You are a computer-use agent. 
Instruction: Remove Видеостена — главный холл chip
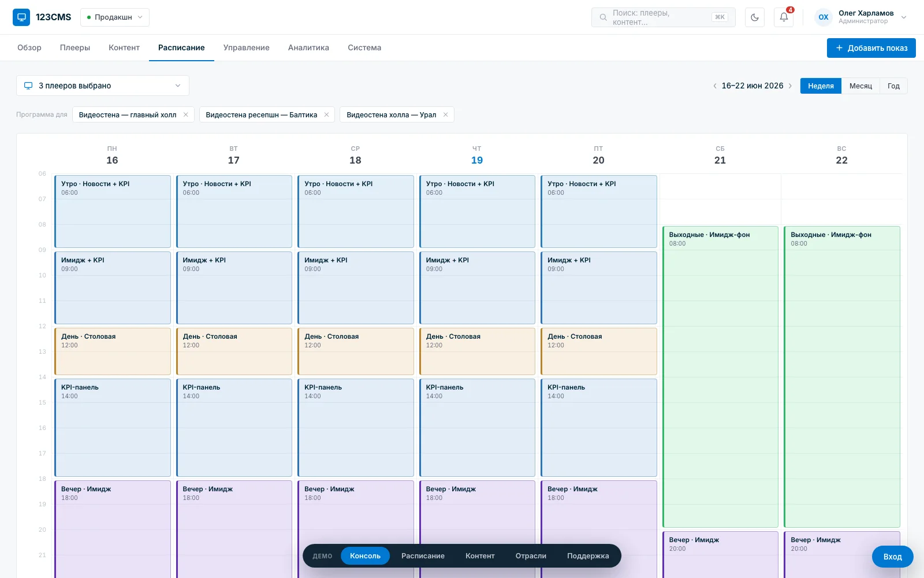(186, 114)
